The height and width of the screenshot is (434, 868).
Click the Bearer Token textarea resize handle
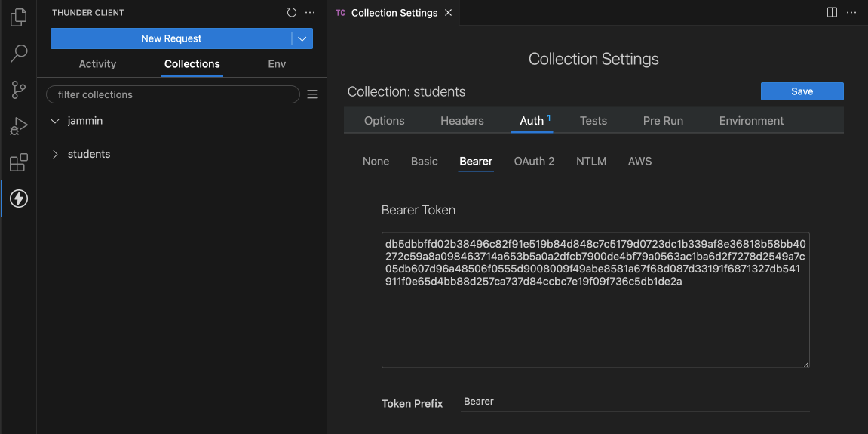point(806,364)
